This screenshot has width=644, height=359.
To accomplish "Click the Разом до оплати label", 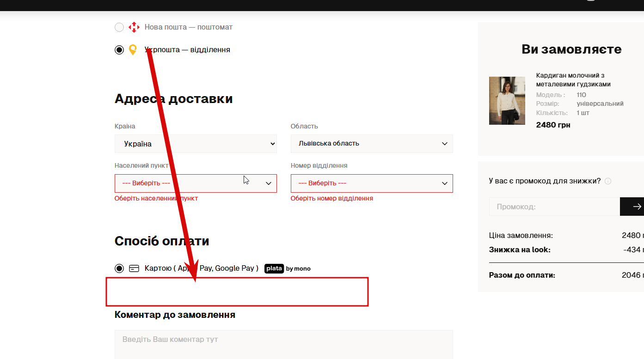I will [x=522, y=275].
